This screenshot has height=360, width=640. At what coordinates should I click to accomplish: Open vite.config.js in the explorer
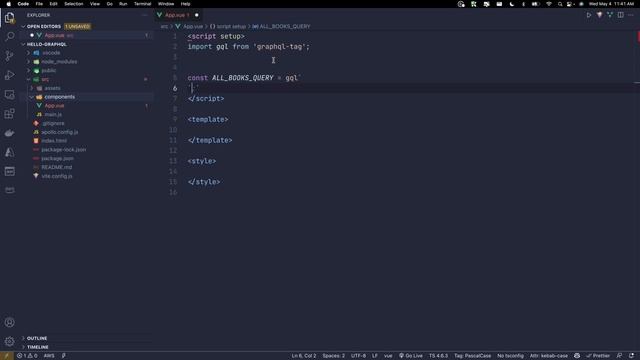click(x=57, y=176)
